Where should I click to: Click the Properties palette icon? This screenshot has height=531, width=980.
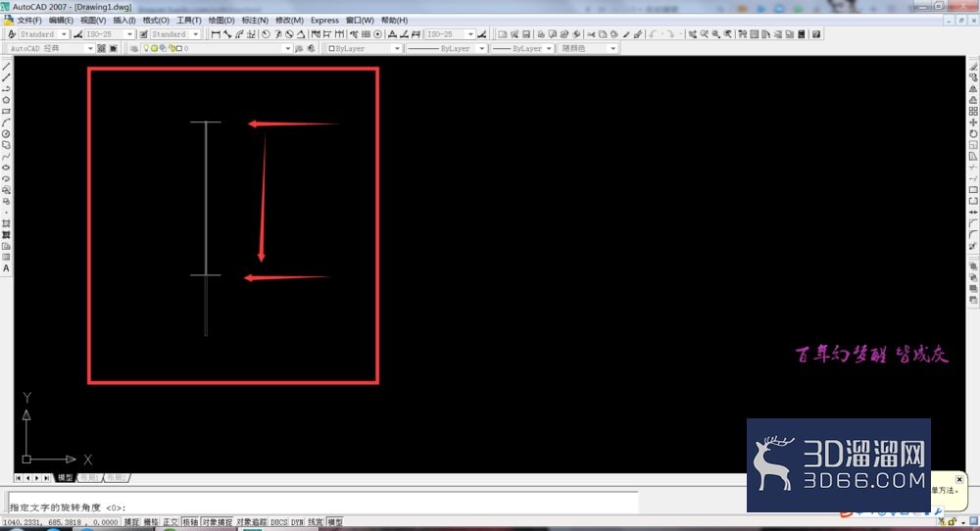point(743,34)
